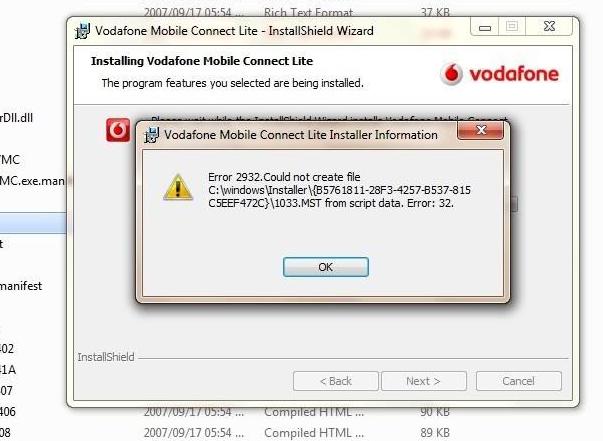
Task: Click the Vodafone logo in header
Action: (x=500, y=74)
